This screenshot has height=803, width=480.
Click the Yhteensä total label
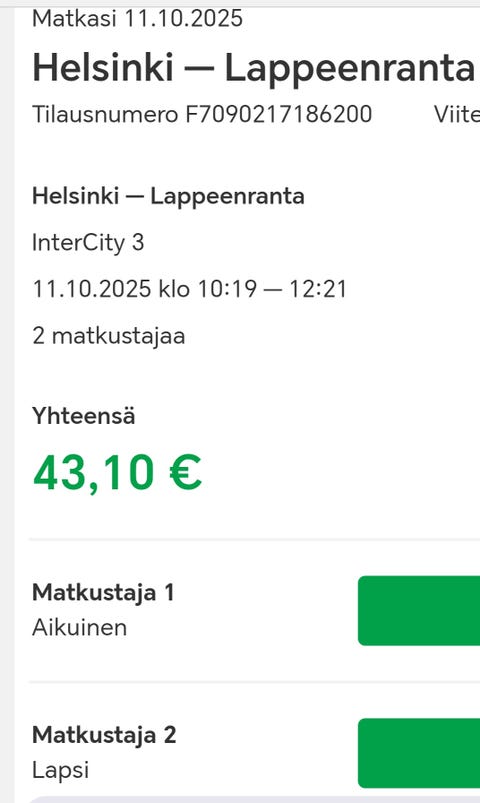point(84,415)
